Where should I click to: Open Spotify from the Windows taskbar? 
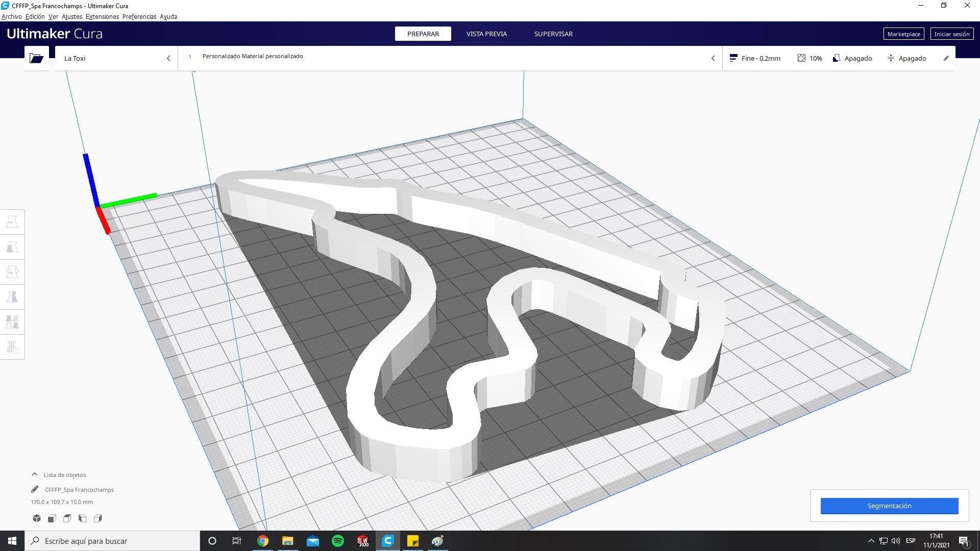point(338,541)
